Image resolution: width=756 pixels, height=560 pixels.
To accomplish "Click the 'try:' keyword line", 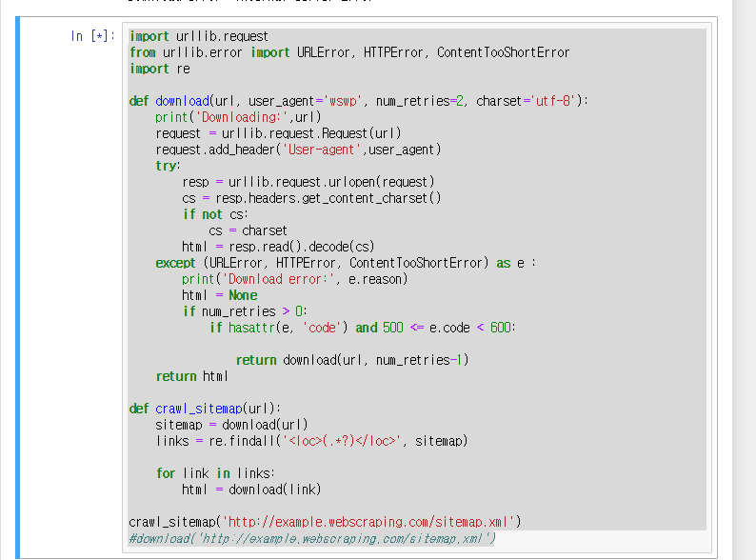I will coord(168,166).
